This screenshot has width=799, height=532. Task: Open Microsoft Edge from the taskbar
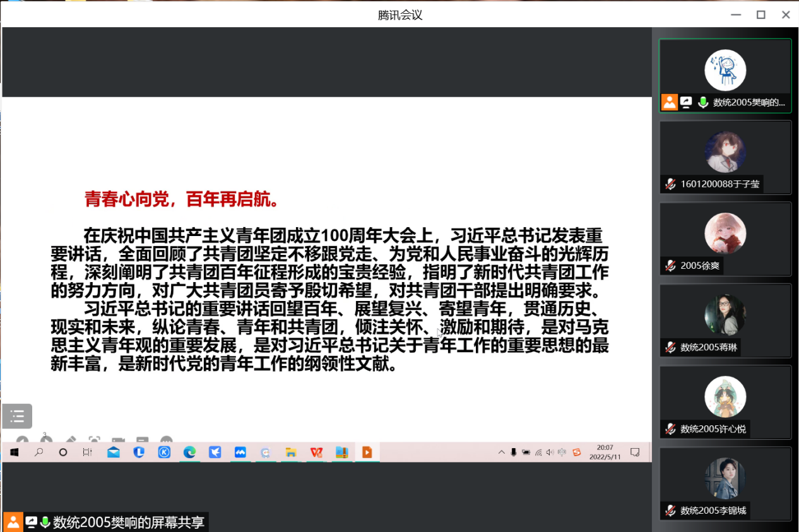pos(189,452)
